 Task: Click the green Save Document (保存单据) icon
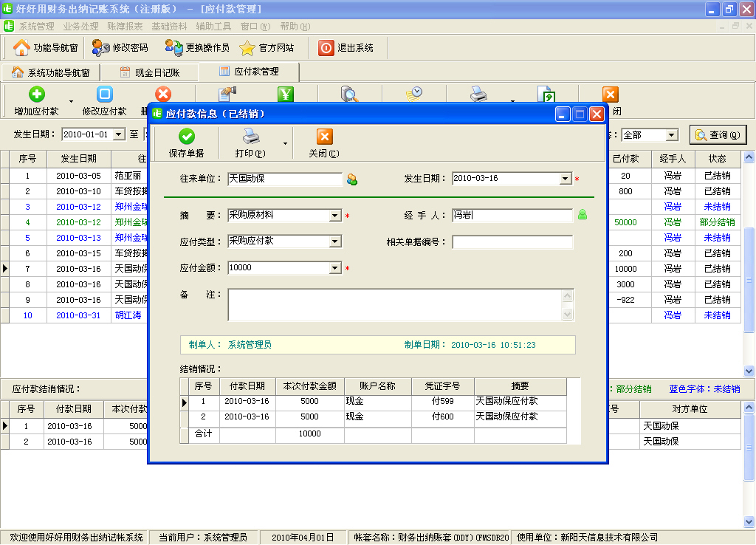tap(187, 137)
